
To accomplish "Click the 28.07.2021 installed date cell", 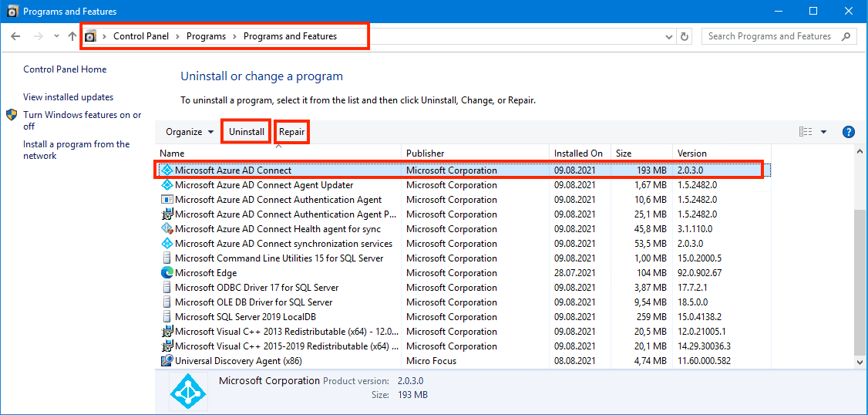I will 574,273.
